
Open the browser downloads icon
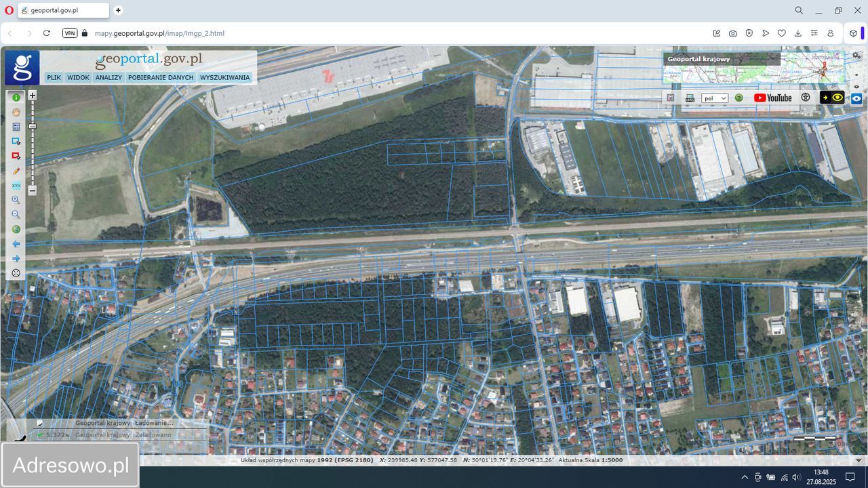(x=798, y=33)
